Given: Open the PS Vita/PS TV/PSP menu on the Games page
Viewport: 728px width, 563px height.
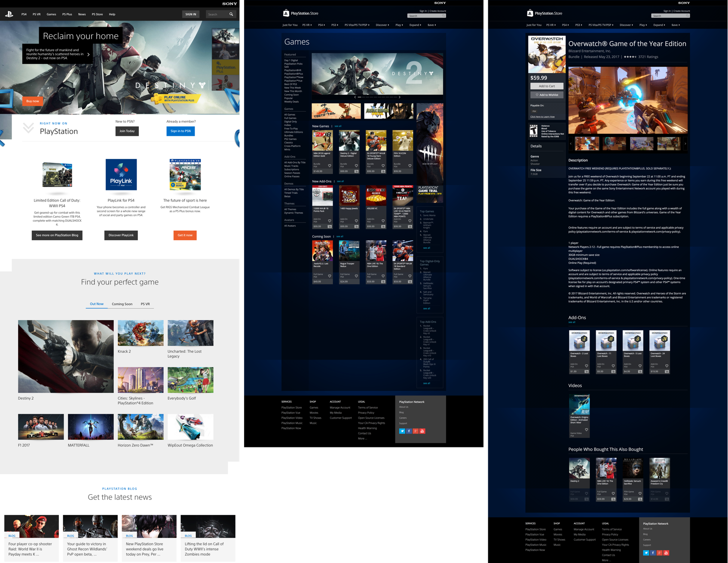Looking at the screenshot, I should pos(357,25).
